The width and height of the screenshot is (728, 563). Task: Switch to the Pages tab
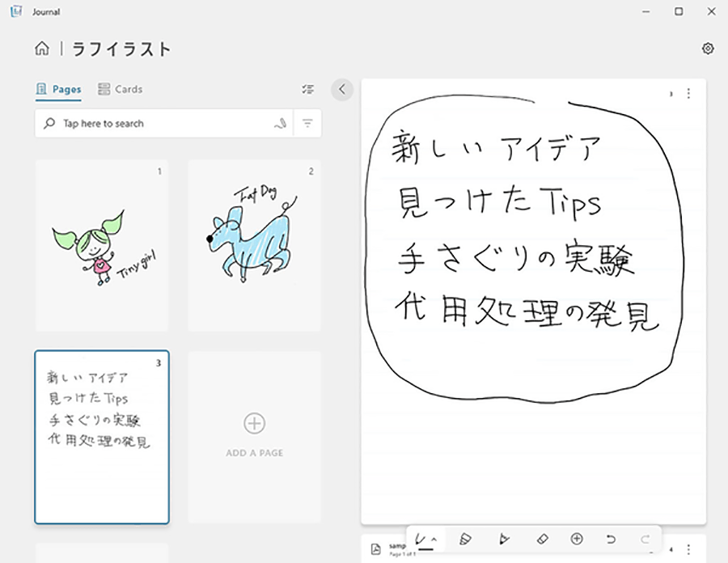pyautogui.click(x=58, y=89)
